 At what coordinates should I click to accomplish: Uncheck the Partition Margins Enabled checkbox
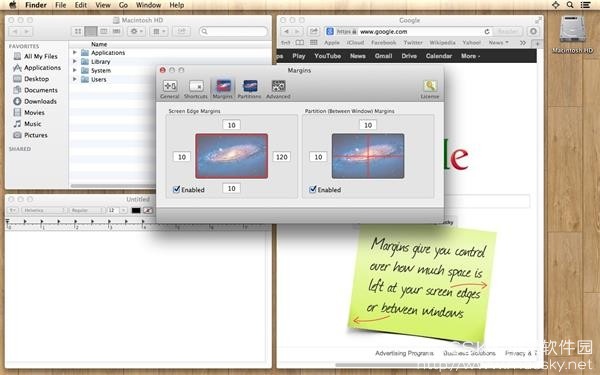(313, 189)
